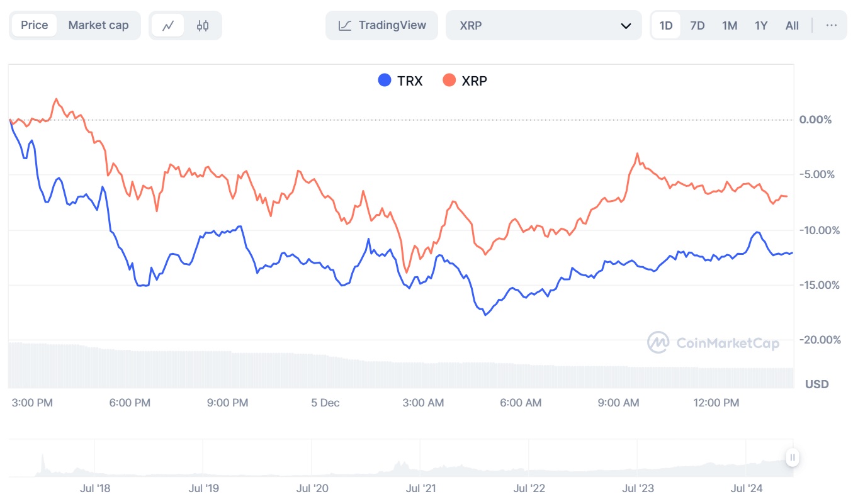The height and width of the screenshot is (504, 853).
Task: Click the 6:00 AM time label
Action: (x=521, y=403)
